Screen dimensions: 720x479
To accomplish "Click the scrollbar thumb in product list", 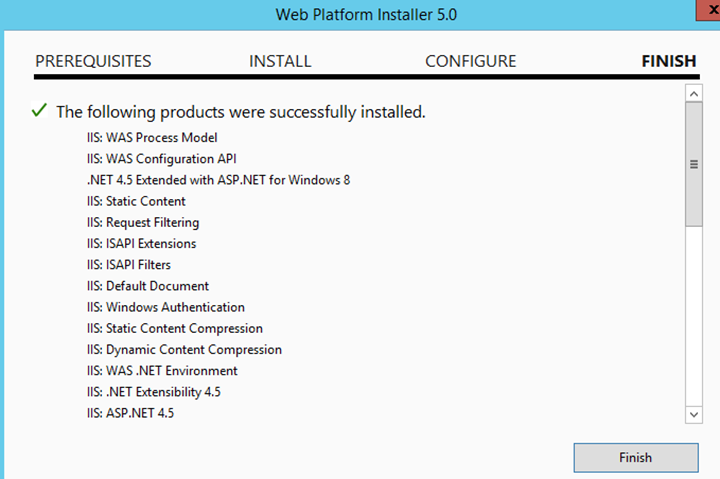I will tap(694, 164).
